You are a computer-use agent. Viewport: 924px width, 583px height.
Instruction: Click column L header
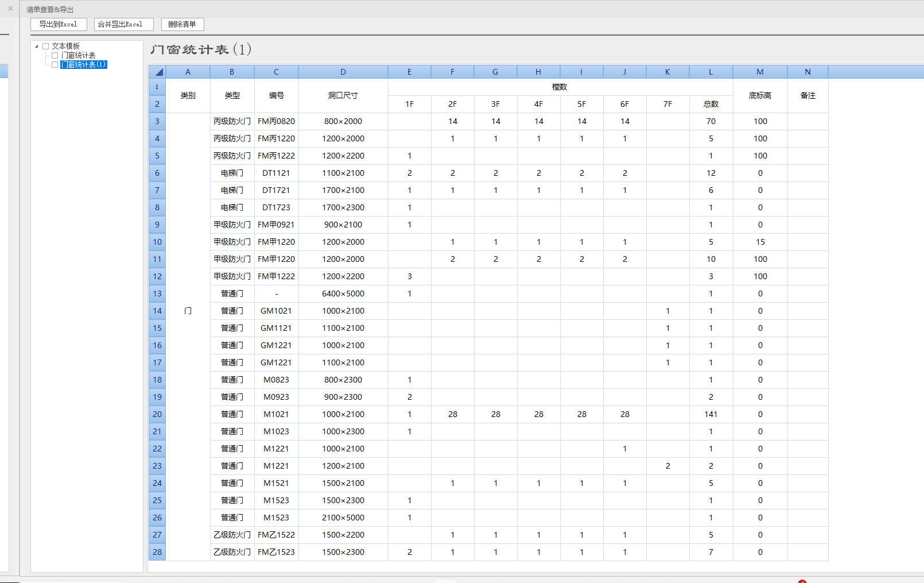point(711,72)
